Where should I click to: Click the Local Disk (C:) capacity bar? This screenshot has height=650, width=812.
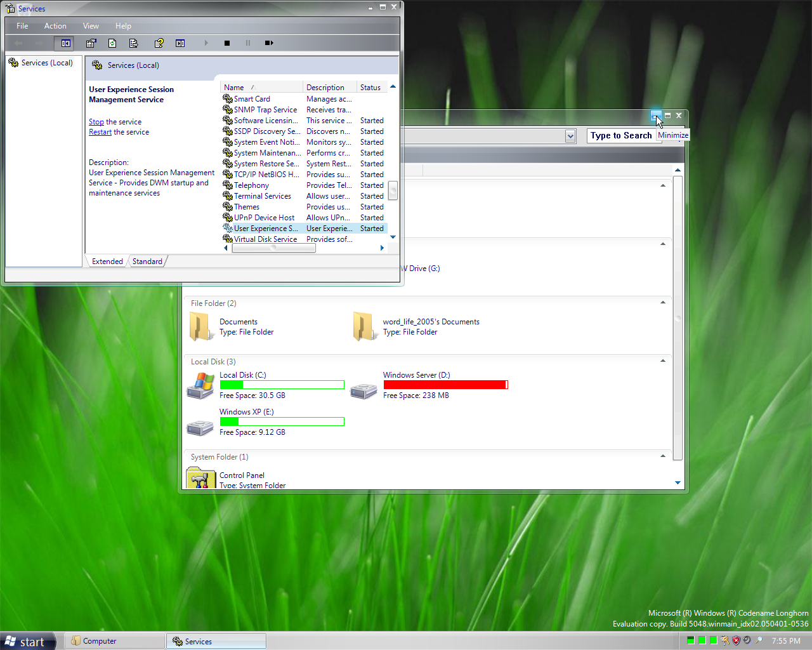[282, 385]
